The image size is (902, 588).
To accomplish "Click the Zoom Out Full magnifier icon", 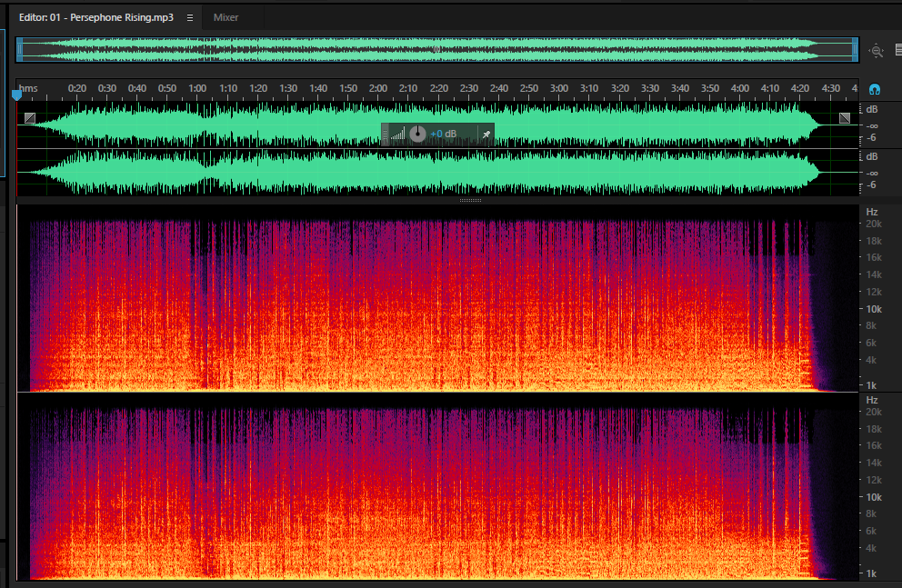I will pyautogui.click(x=876, y=51).
